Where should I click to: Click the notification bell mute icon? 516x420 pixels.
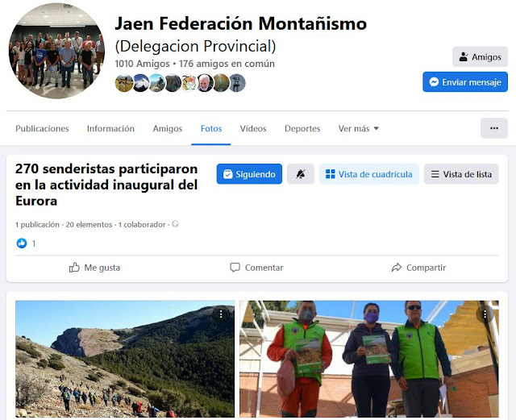point(301,174)
